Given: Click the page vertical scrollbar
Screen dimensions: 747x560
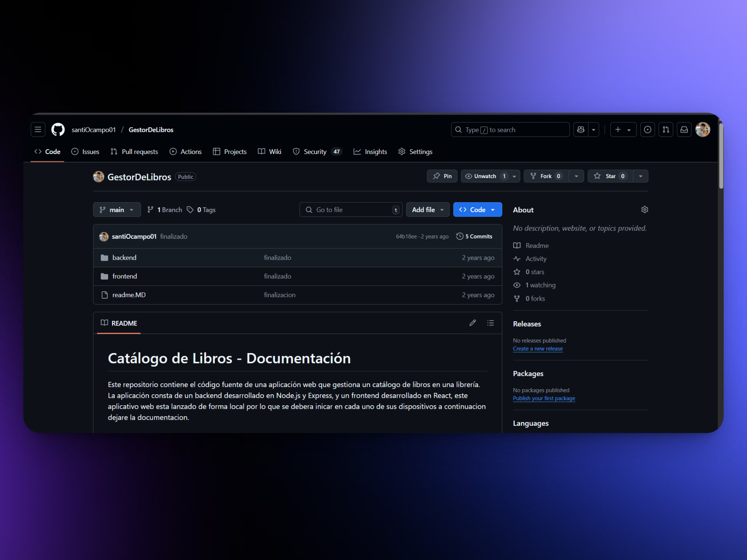Looking at the screenshot, I should [x=721, y=156].
